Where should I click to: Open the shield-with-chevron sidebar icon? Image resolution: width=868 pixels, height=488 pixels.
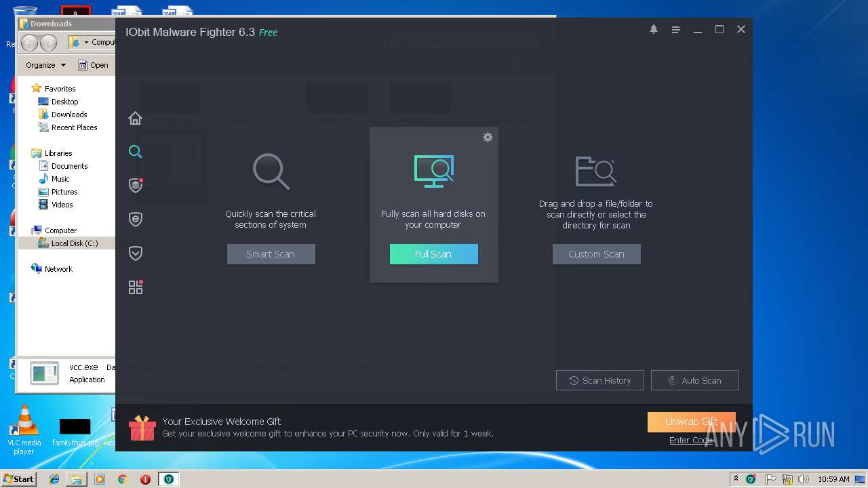point(136,253)
